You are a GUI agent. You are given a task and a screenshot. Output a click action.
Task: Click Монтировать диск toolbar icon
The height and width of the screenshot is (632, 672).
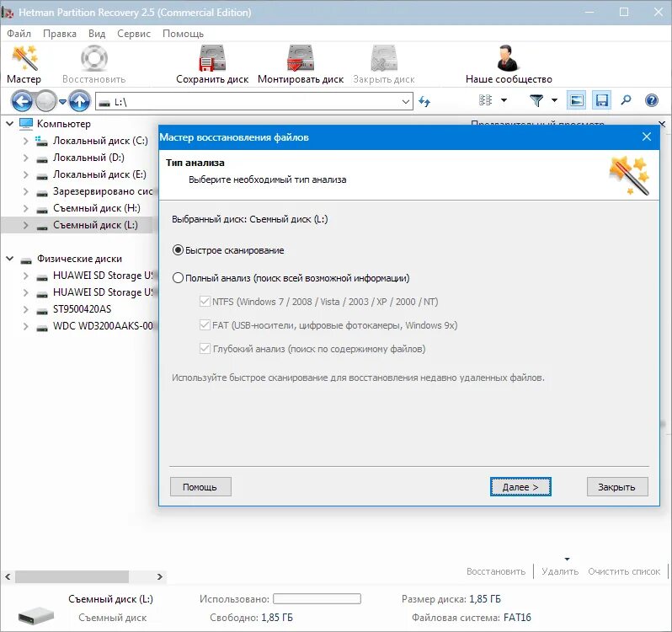click(x=301, y=58)
